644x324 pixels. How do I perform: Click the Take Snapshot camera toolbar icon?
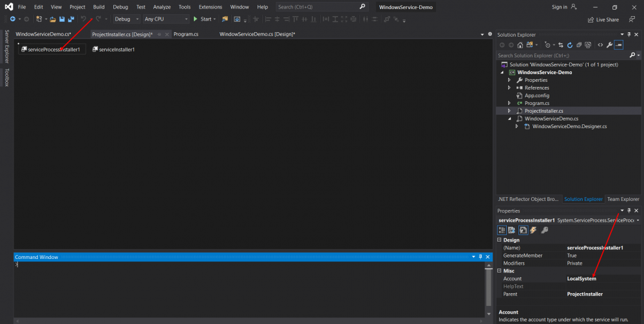coord(237,19)
